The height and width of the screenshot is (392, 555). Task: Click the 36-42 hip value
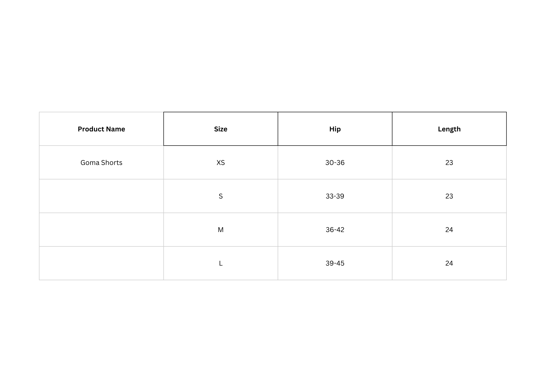tap(335, 230)
